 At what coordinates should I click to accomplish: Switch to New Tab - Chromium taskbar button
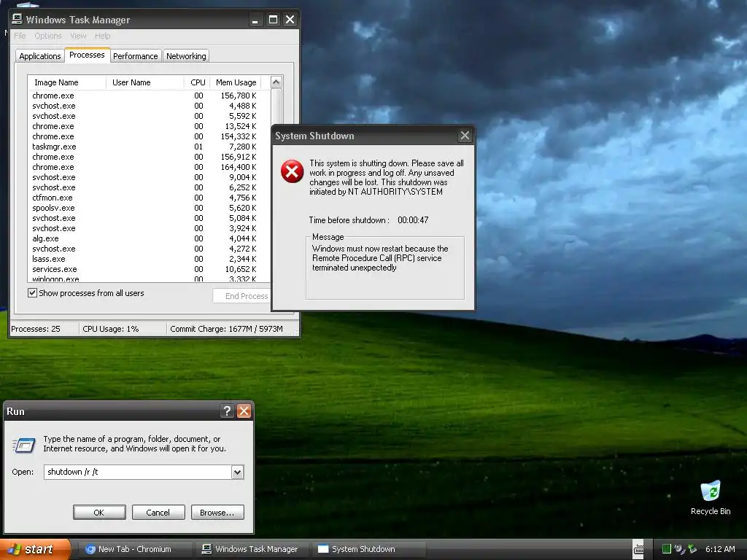click(x=134, y=549)
